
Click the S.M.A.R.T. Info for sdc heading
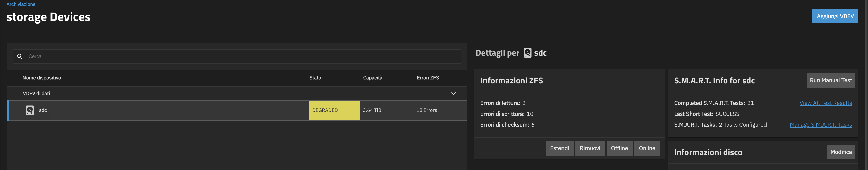pos(714,81)
